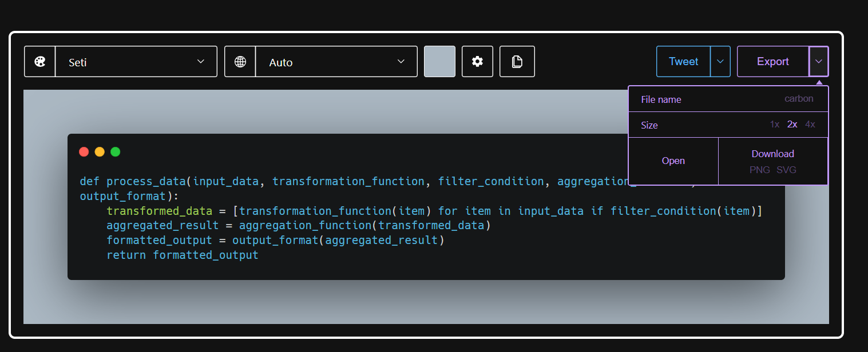
Task: Collapse the Export options chevron
Action: point(819,61)
